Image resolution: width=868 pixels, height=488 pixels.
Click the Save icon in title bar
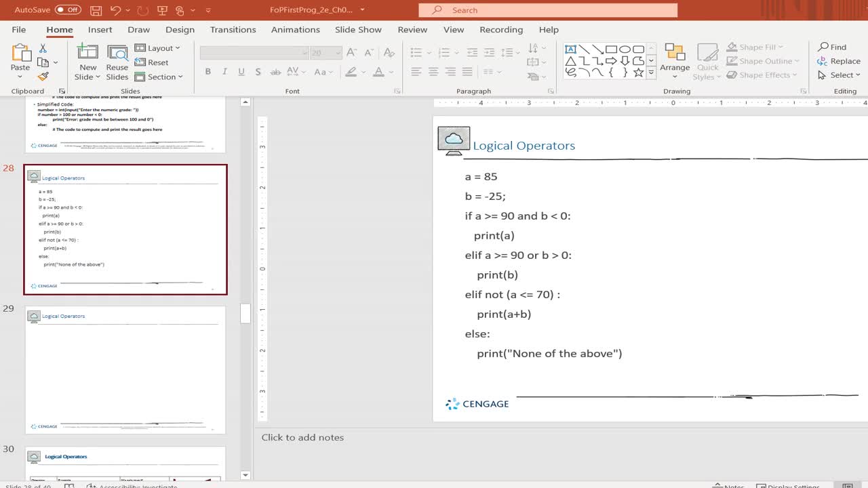pyautogui.click(x=96, y=10)
